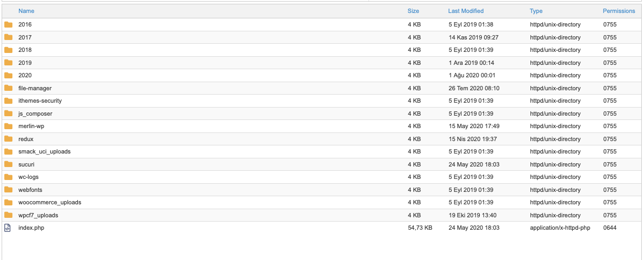Image resolution: width=644 pixels, height=260 pixels.
Task: Sort by the Permissions column header
Action: [x=619, y=11]
